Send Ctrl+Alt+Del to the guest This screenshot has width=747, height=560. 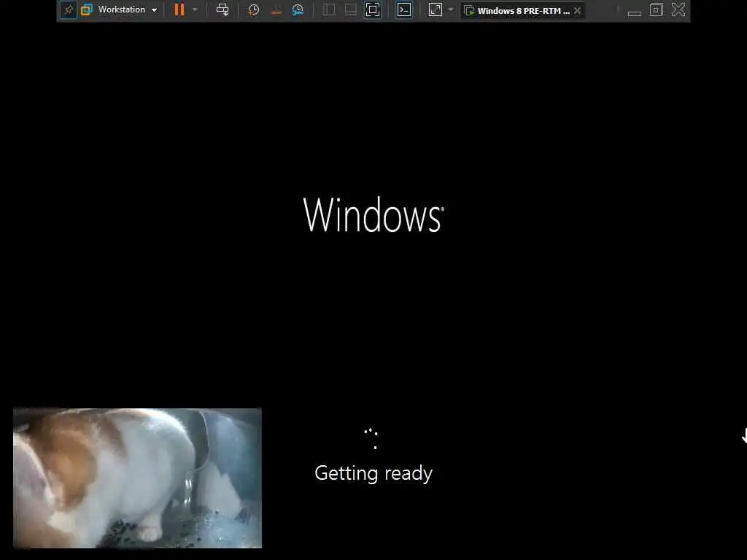pos(222,9)
